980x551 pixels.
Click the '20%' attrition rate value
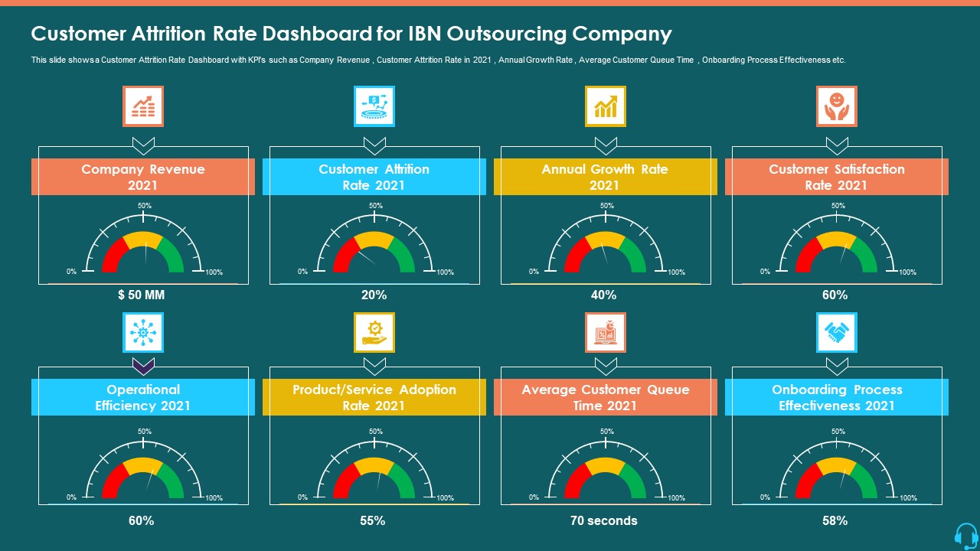[374, 295]
